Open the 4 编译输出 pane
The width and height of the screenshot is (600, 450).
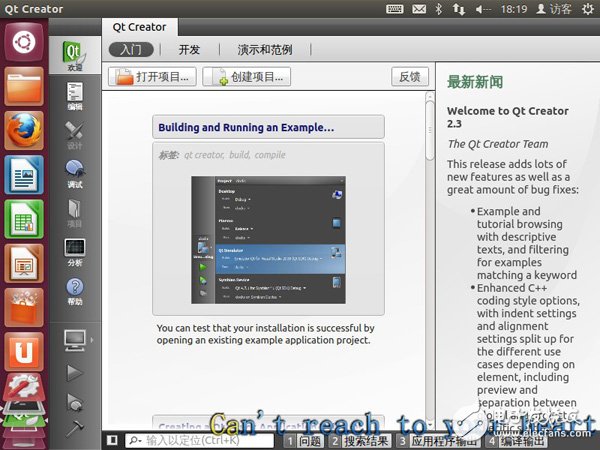click(x=517, y=441)
